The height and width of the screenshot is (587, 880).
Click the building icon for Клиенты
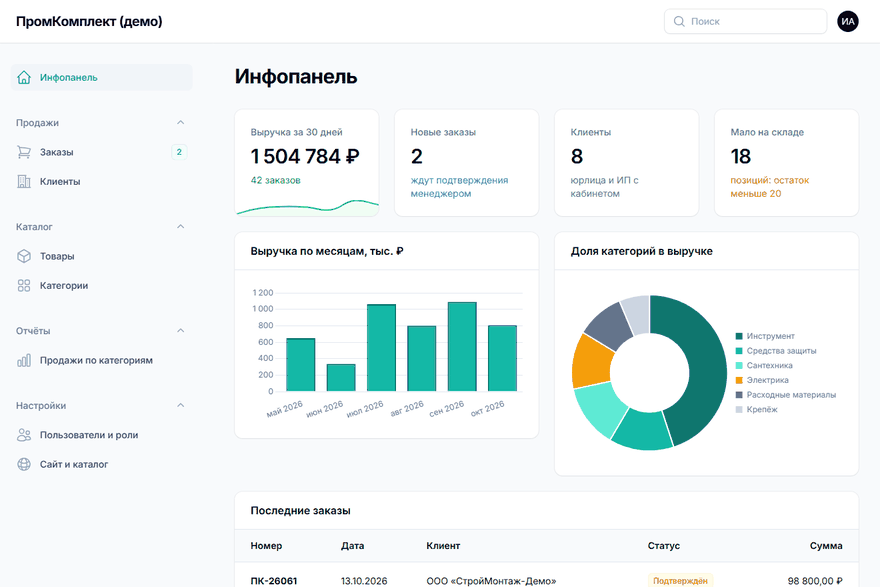pos(24,181)
